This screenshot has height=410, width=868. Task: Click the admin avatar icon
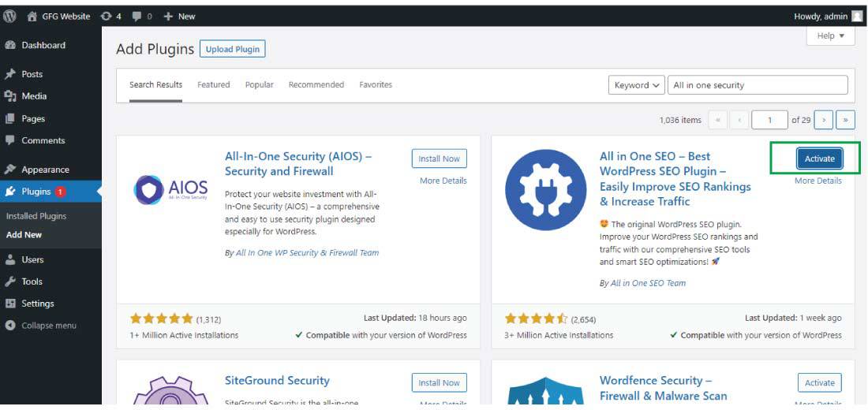[856, 16]
